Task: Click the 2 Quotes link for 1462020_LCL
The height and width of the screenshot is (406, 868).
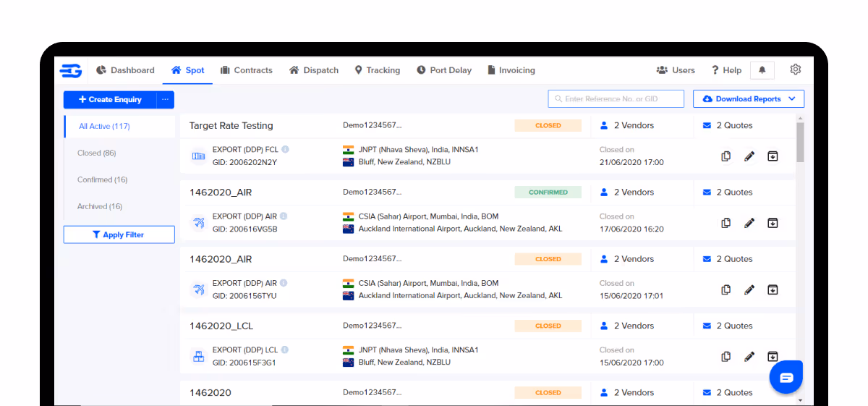Action: click(728, 326)
